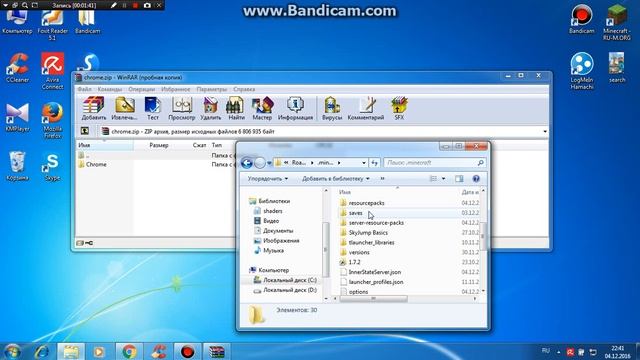Click the Explorer change view icon
This screenshot has height=360, width=640.
433,179
